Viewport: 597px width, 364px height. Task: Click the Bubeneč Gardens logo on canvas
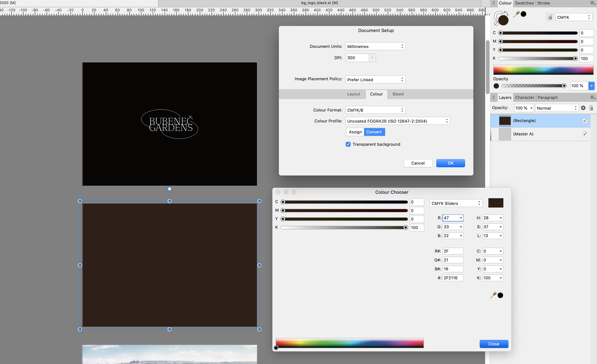(x=170, y=124)
